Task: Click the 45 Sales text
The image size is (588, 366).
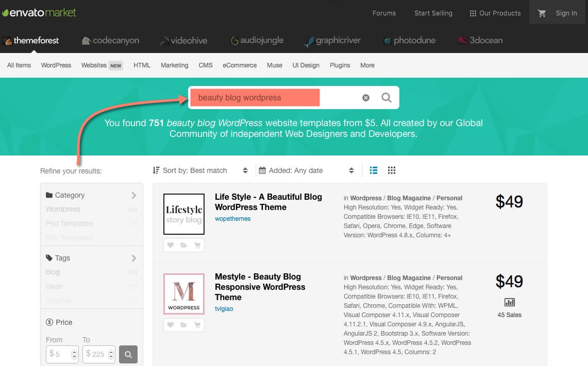Action: coord(509,315)
